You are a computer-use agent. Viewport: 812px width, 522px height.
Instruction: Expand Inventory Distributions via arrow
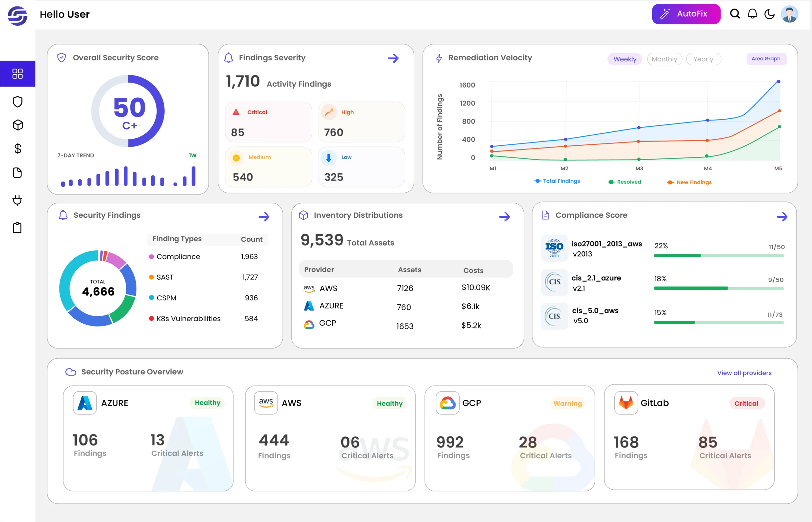pos(504,217)
